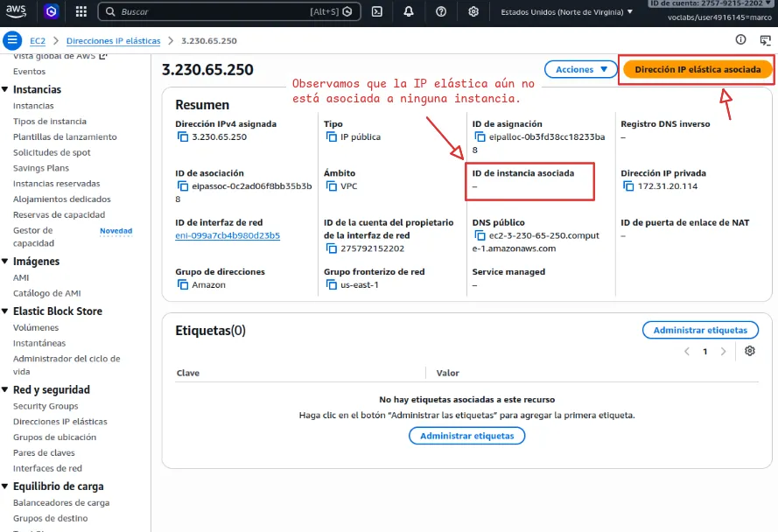Image resolution: width=778 pixels, height=532 pixels.
Task: Open the settings gear in top bar
Action: coord(473,11)
